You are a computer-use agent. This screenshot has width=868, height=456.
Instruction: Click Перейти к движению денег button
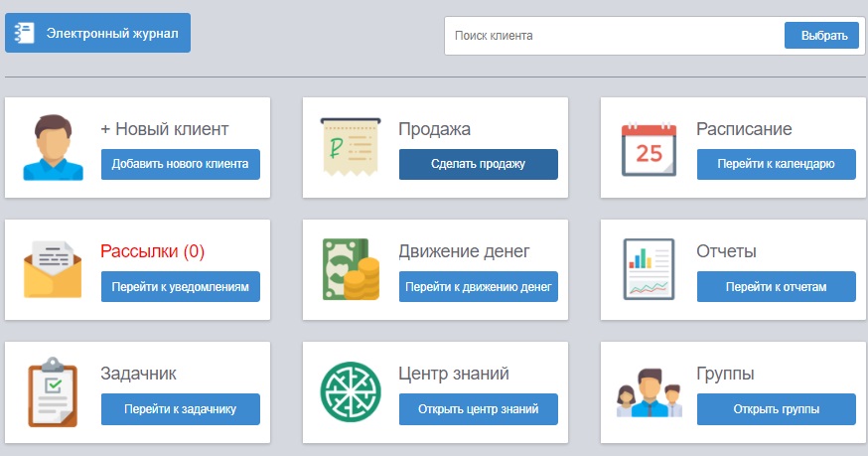479,286
